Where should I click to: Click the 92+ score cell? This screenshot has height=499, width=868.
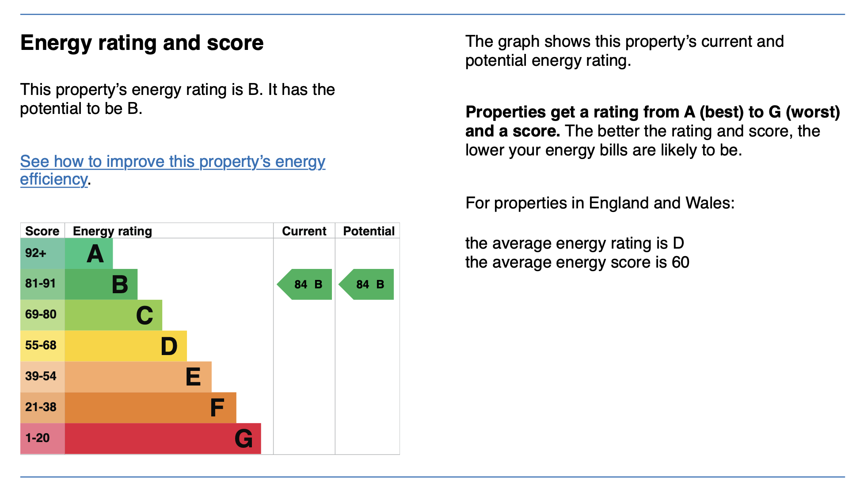pos(42,253)
